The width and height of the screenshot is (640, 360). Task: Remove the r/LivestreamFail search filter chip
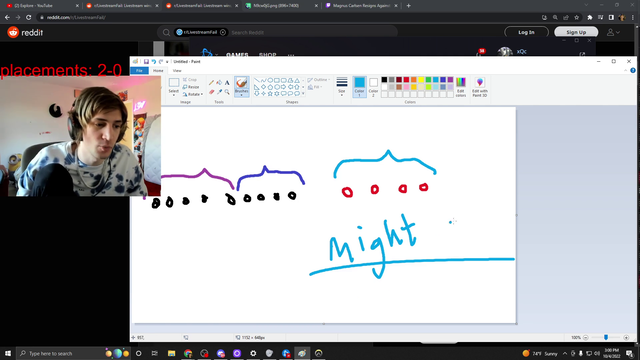coord(223,32)
